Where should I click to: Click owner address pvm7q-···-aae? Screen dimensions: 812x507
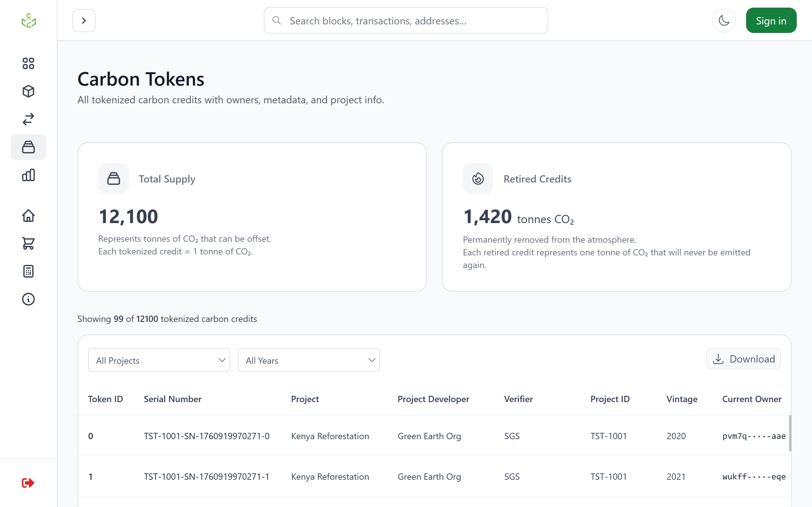pos(754,436)
